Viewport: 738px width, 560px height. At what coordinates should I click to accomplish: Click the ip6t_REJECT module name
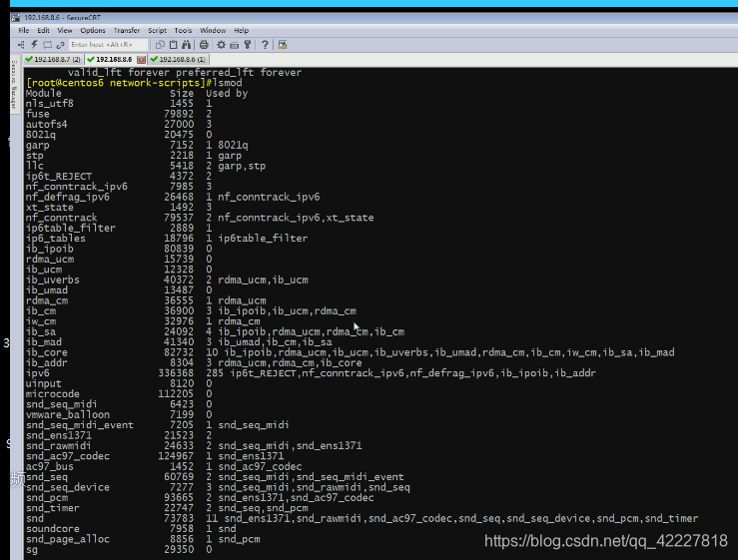tap(59, 177)
